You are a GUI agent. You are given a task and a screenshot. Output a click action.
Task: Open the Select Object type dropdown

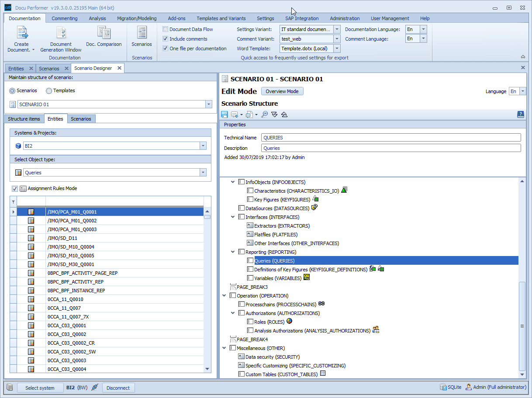pos(203,172)
